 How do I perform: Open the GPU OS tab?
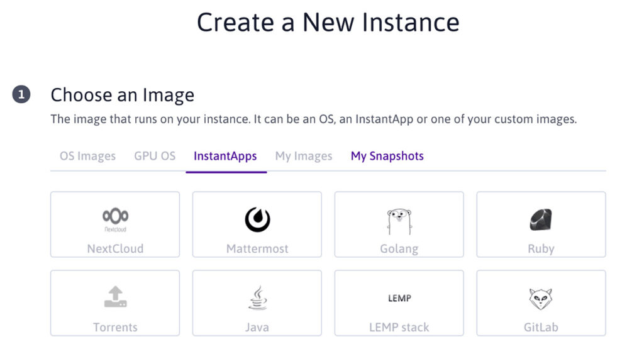coord(155,156)
